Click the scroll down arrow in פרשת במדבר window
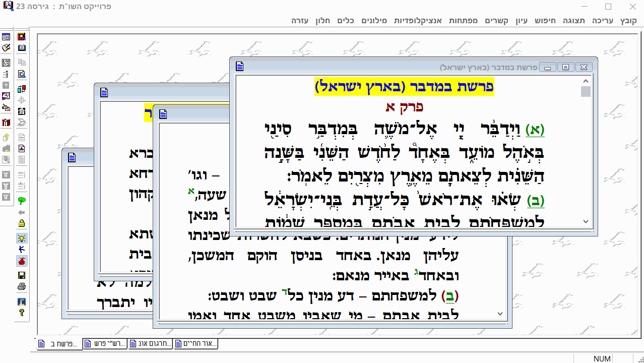 point(586,221)
